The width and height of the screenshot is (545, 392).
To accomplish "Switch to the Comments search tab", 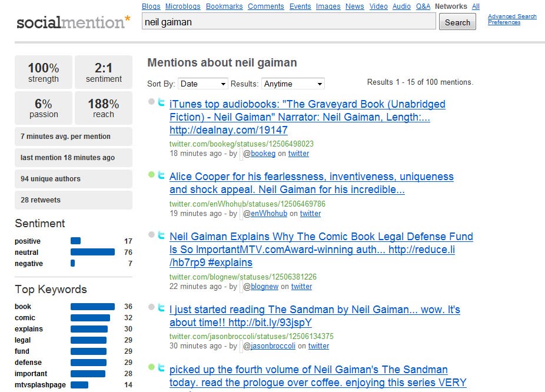I will click(266, 6).
